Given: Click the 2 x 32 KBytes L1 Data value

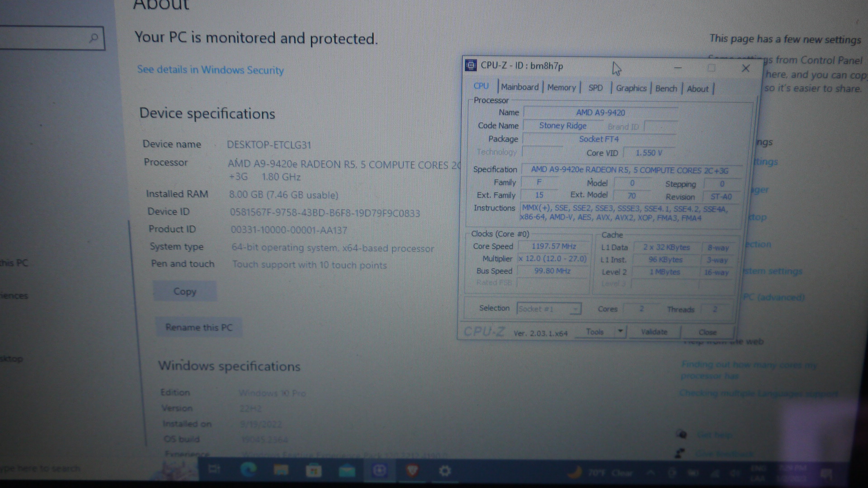Looking at the screenshot, I should (666, 247).
